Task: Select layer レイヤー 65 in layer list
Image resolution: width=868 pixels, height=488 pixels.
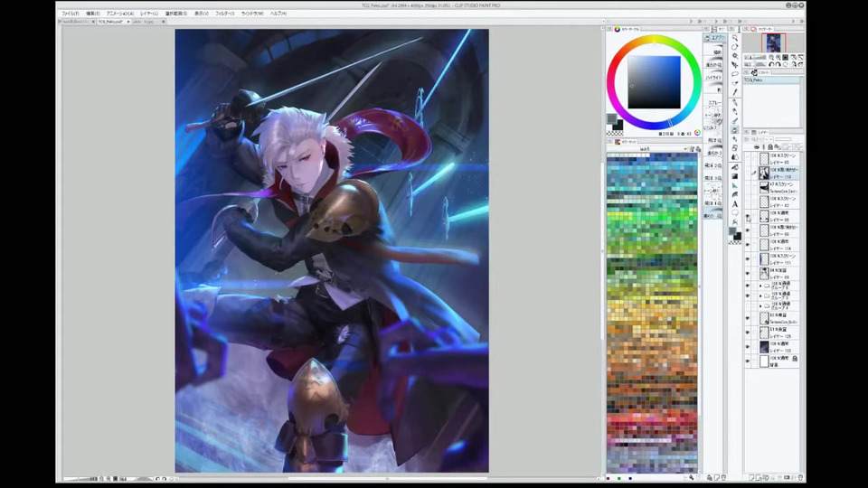Action: coord(778,159)
